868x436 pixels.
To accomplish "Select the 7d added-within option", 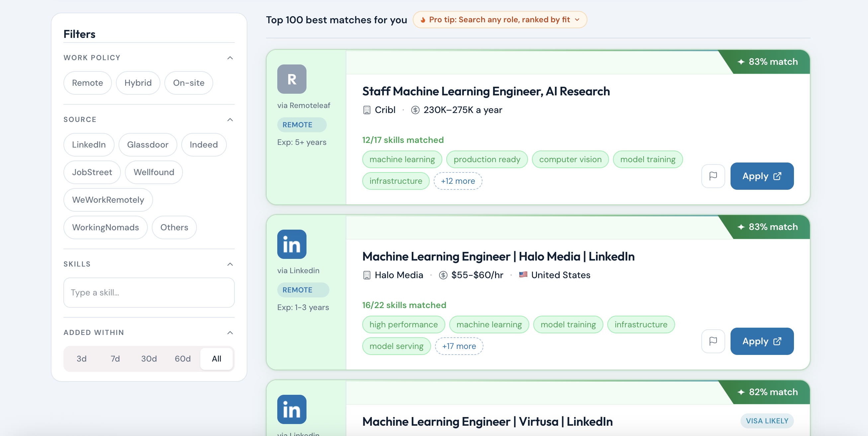I will click(115, 359).
